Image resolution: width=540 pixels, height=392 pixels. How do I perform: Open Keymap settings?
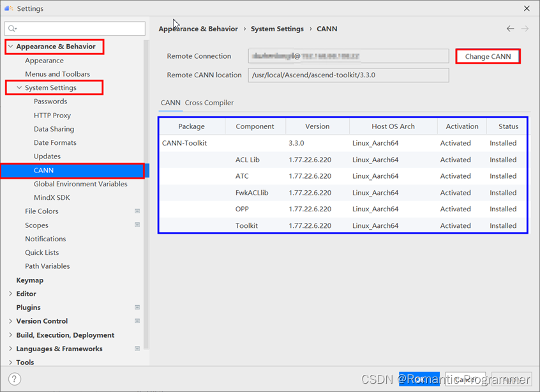tap(29, 280)
